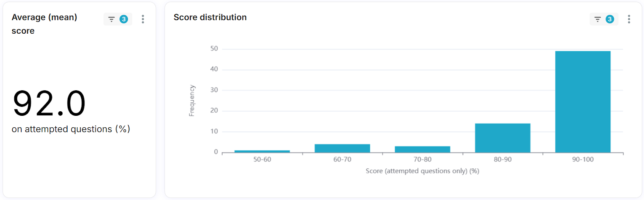Select the 60-70 score bar

[342, 148]
